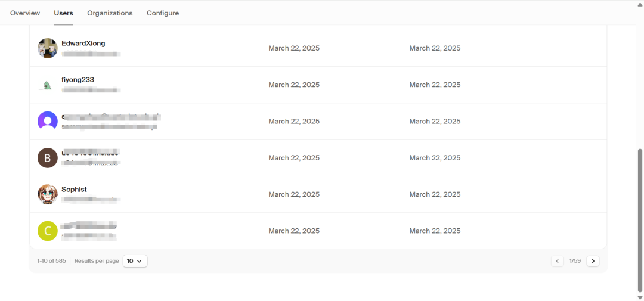Screen dimensions: 644x301
Task: Switch to the Overview tab
Action: (25, 13)
